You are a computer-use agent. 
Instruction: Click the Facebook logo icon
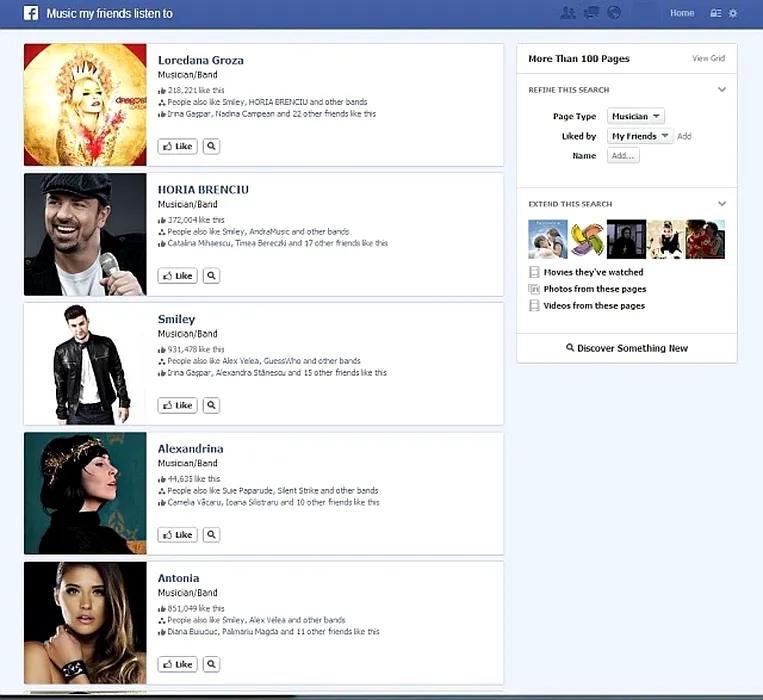pyautogui.click(x=30, y=14)
